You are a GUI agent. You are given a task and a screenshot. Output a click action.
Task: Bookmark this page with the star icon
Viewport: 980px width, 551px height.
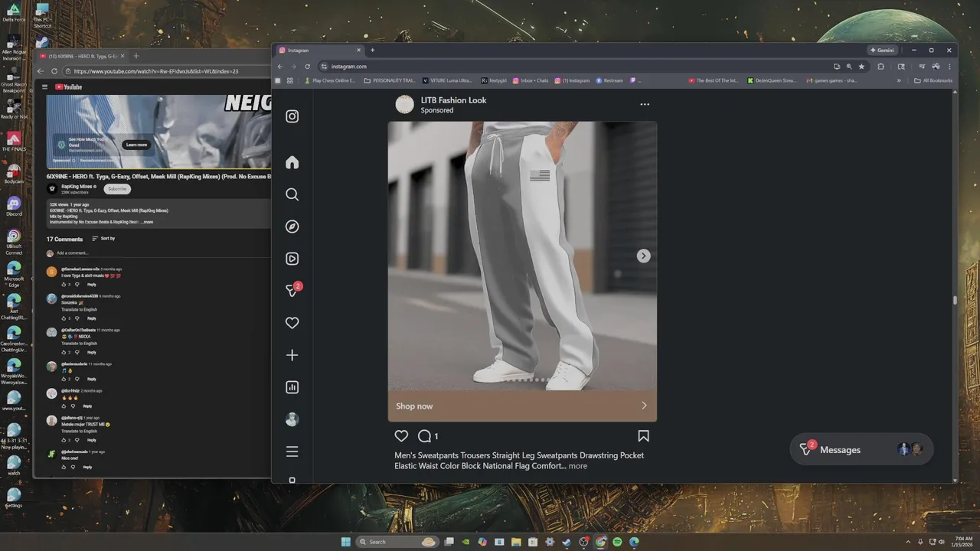pyautogui.click(x=861, y=67)
